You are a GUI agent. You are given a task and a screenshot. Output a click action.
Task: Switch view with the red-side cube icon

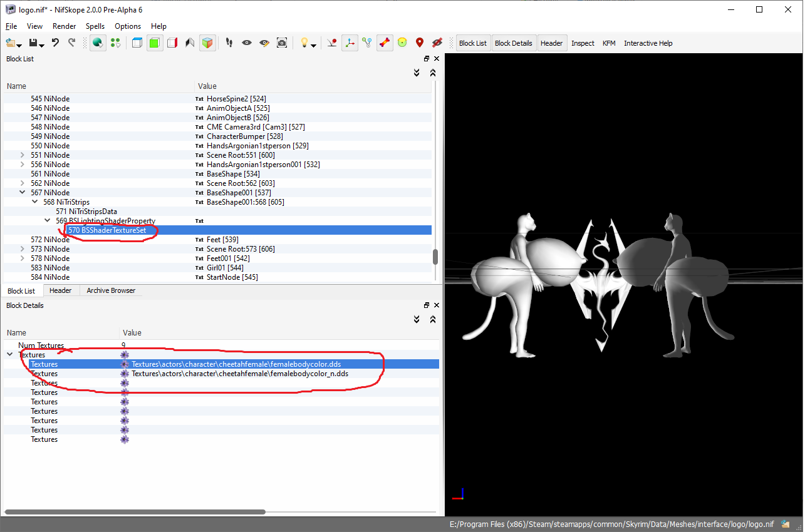(x=172, y=43)
